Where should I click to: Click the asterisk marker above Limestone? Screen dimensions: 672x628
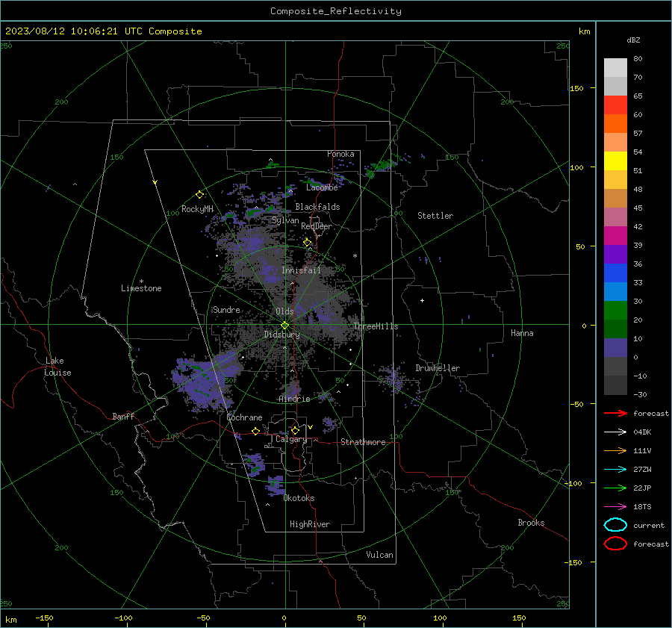pyautogui.click(x=141, y=282)
